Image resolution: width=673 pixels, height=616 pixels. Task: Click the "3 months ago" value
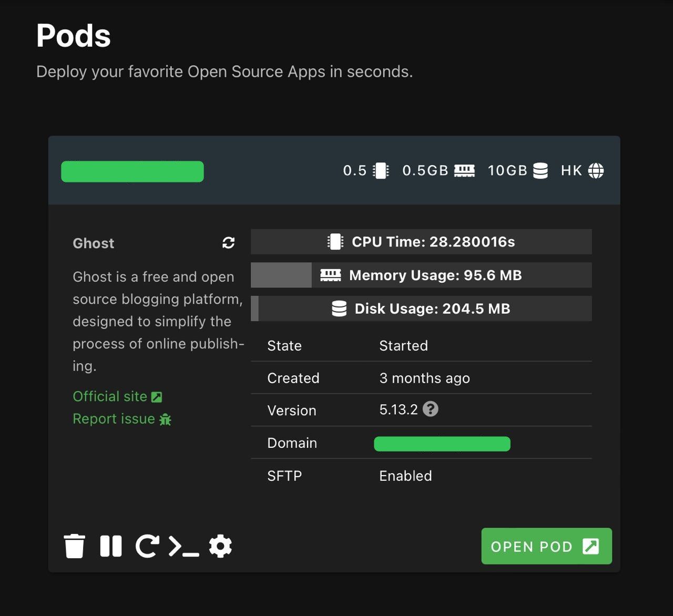424,378
